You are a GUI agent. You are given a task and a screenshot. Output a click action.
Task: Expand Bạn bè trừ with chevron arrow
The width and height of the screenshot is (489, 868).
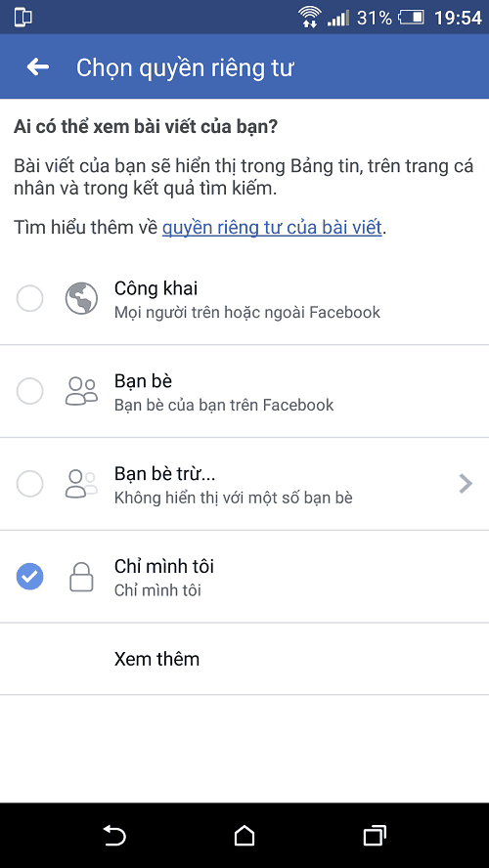pyautogui.click(x=466, y=484)
